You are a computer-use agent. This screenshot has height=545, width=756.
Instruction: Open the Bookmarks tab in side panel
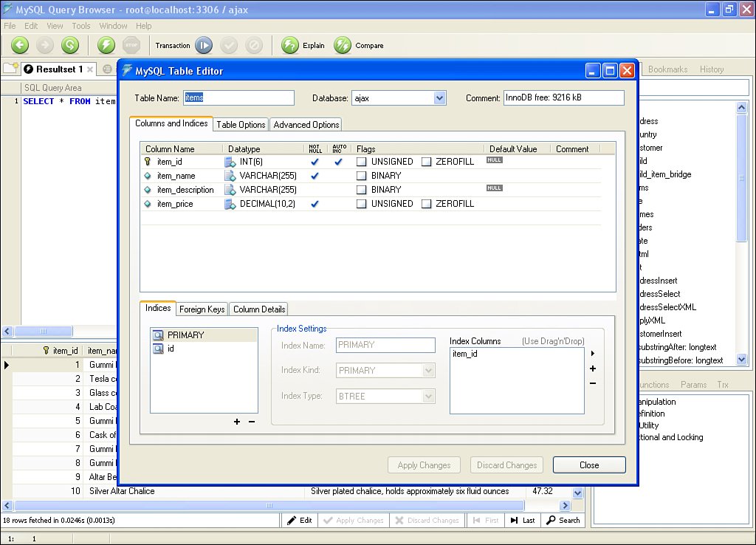[x=667, y=69]
